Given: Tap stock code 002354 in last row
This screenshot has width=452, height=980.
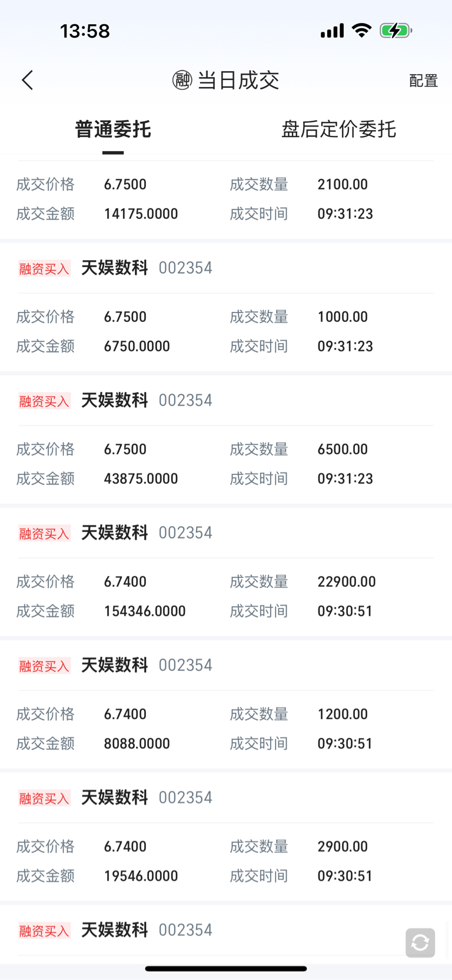Looking at the screenshot, I should pyautogui.click(x=185, y=930).
